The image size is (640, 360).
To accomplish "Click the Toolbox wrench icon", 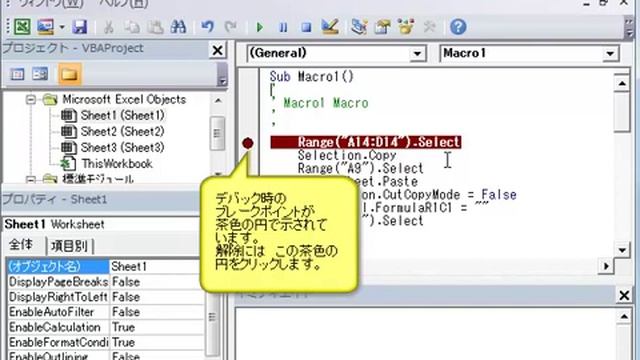I will pos(429,27).
